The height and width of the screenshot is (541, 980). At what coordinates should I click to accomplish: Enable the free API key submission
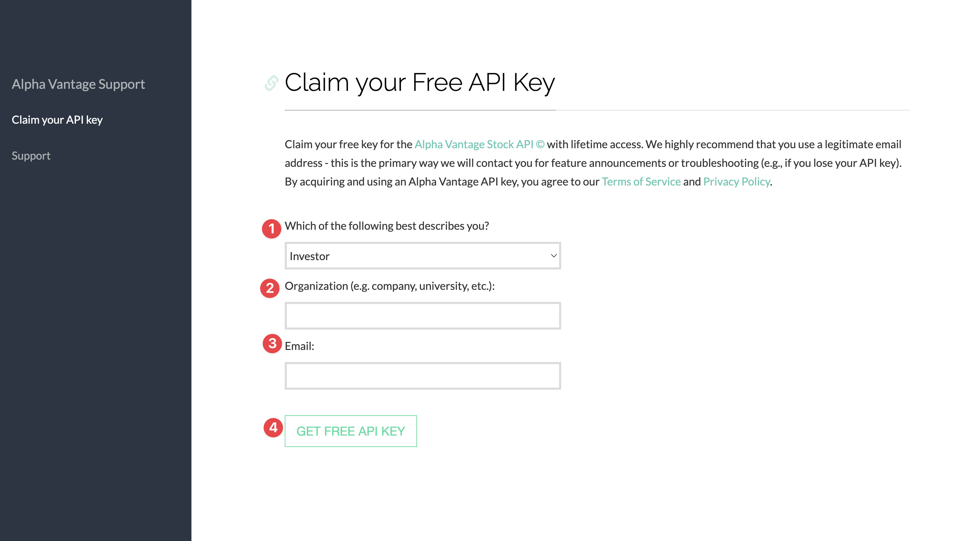pos(351,431)
